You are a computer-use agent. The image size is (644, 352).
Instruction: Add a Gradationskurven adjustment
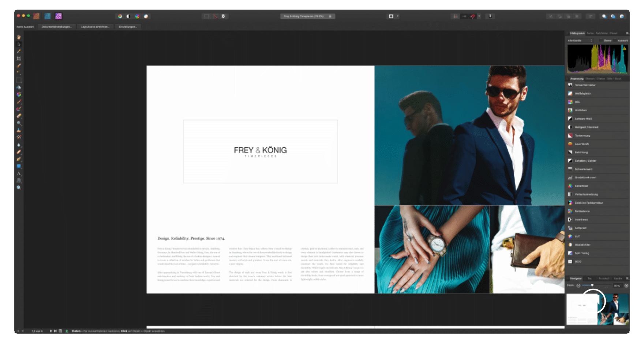point(585,178)
